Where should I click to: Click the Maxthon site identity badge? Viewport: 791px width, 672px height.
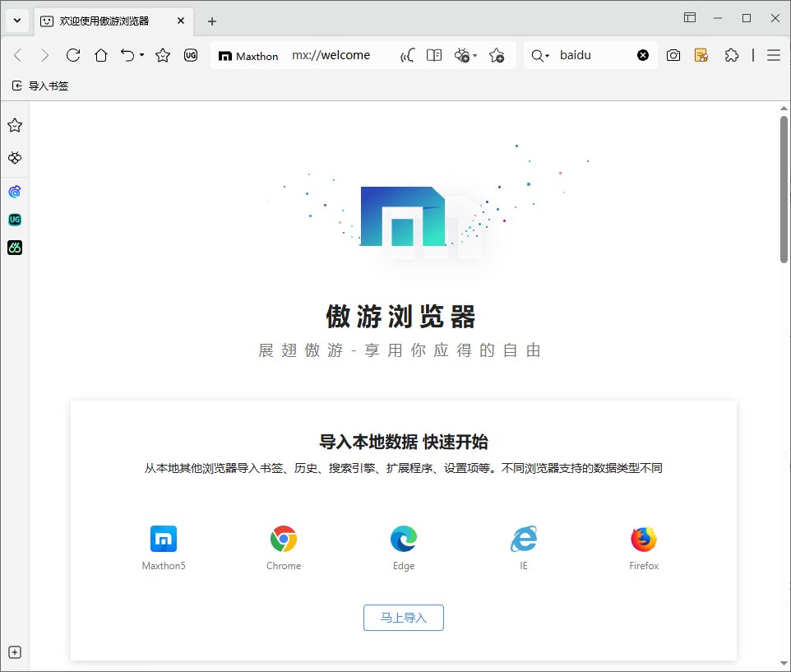[248, 56]
